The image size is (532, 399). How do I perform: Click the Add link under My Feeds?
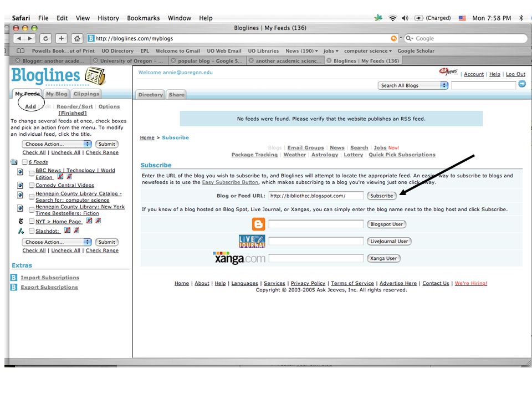[30, 106]
